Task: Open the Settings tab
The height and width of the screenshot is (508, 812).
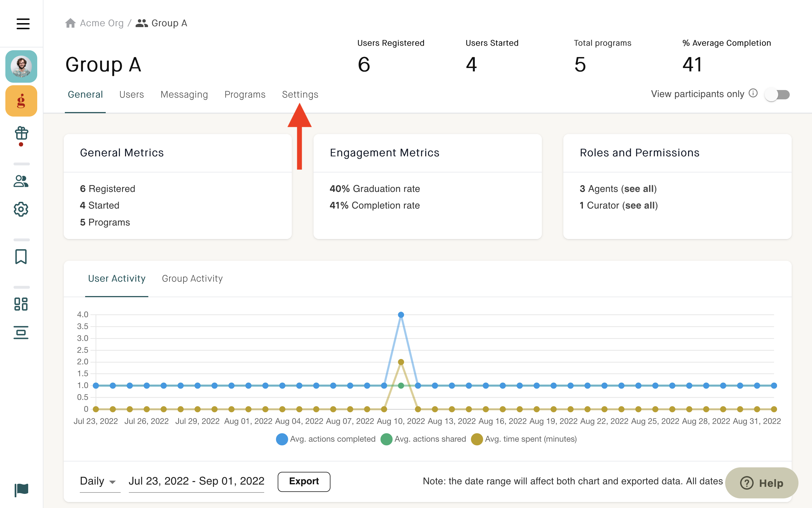Action: tap(300, 95)
